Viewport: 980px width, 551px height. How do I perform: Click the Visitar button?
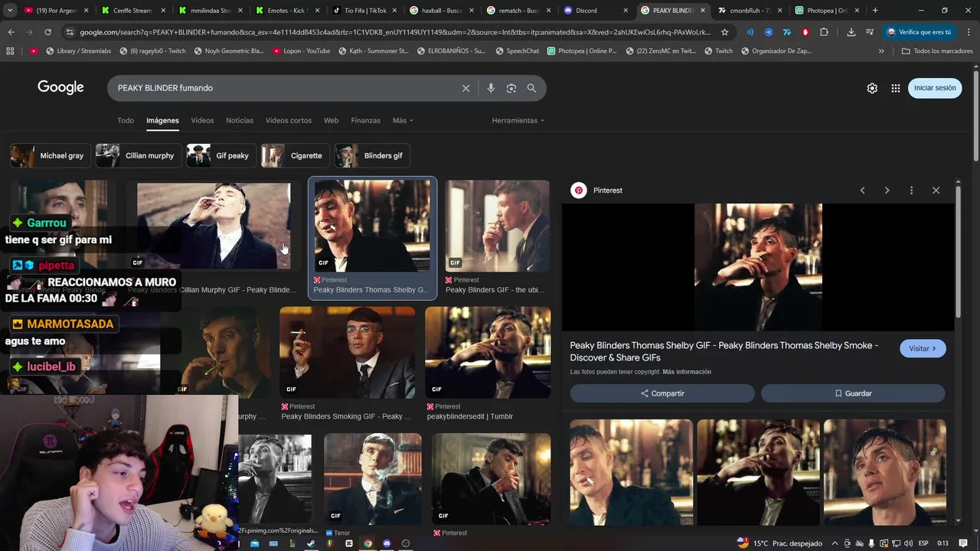tap(923, 348)
